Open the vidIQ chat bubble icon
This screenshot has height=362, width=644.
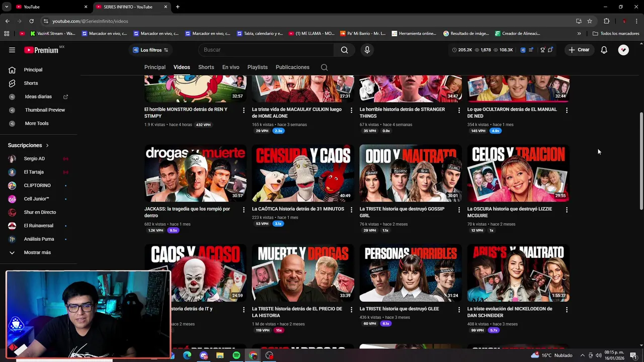[550, 50]
